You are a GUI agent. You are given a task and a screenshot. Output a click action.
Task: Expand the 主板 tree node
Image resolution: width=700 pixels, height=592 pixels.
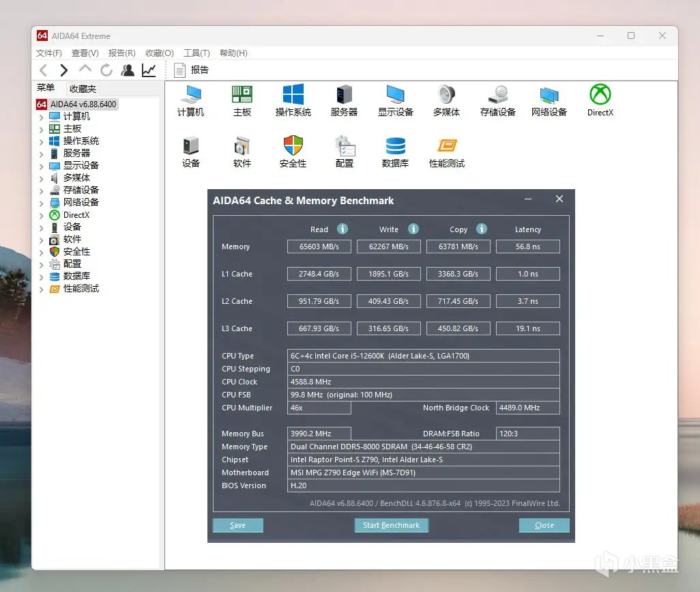click(x=41, y=130)
